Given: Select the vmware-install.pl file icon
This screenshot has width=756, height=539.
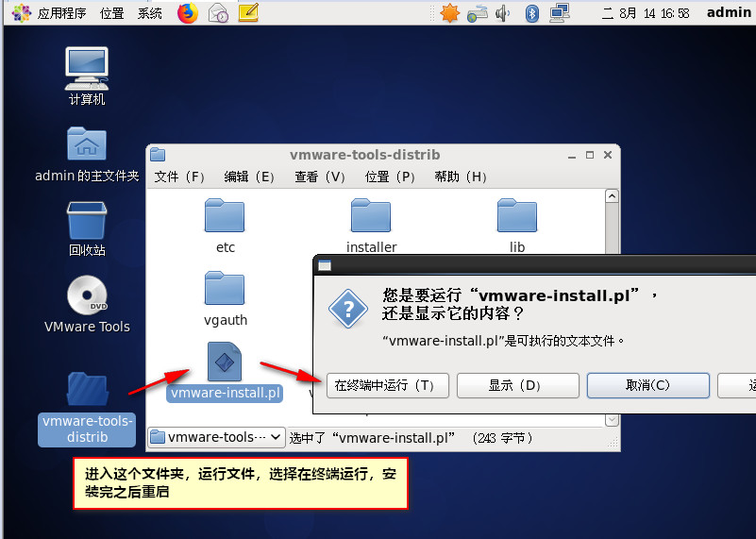Looking at the screenshot, I should [225, 362].
